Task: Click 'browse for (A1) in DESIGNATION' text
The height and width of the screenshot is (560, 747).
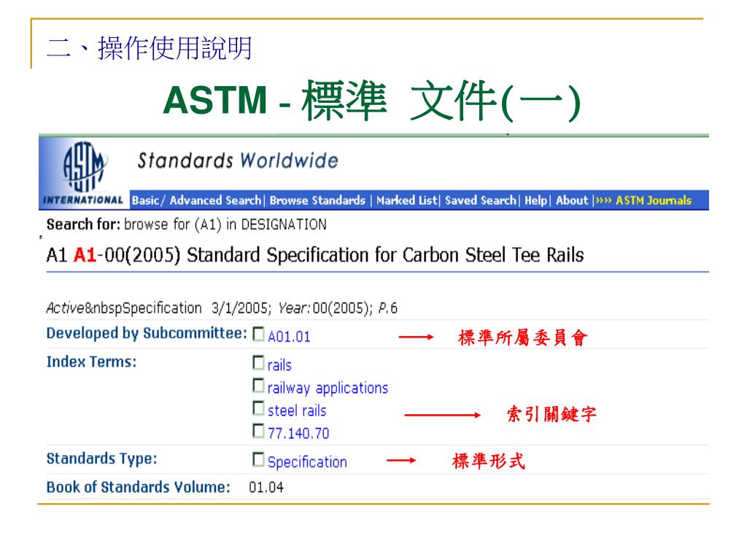Action: [x=225, y=225]
